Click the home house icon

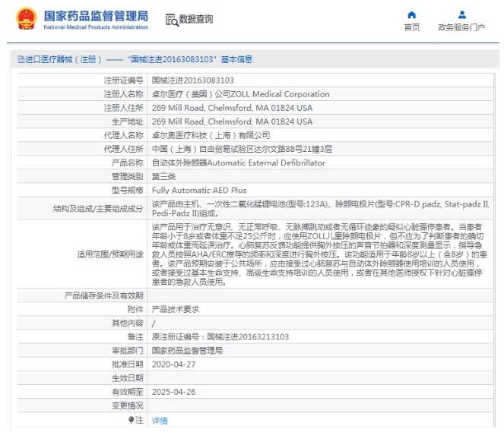[411, 14]
